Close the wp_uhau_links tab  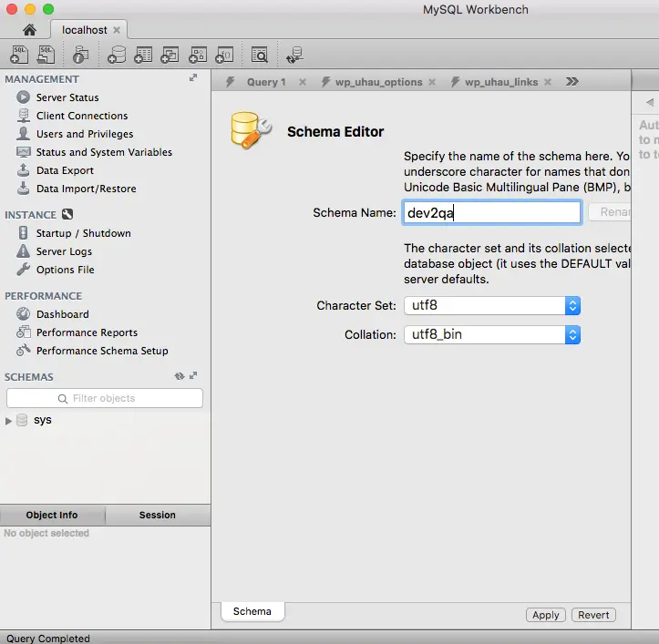point(548,82)
